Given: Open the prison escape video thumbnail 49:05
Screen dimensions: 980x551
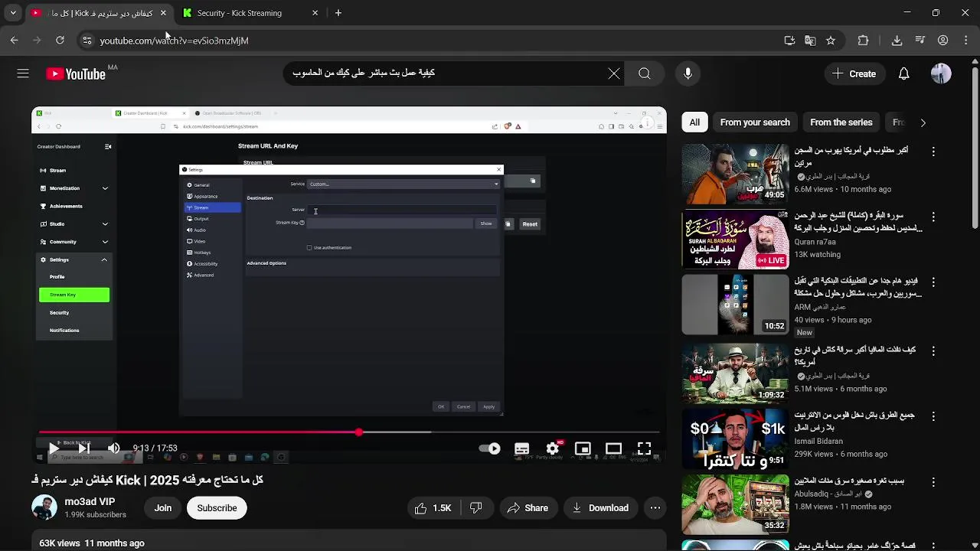Looking at the screenshot, I should (x=735, y=174).
